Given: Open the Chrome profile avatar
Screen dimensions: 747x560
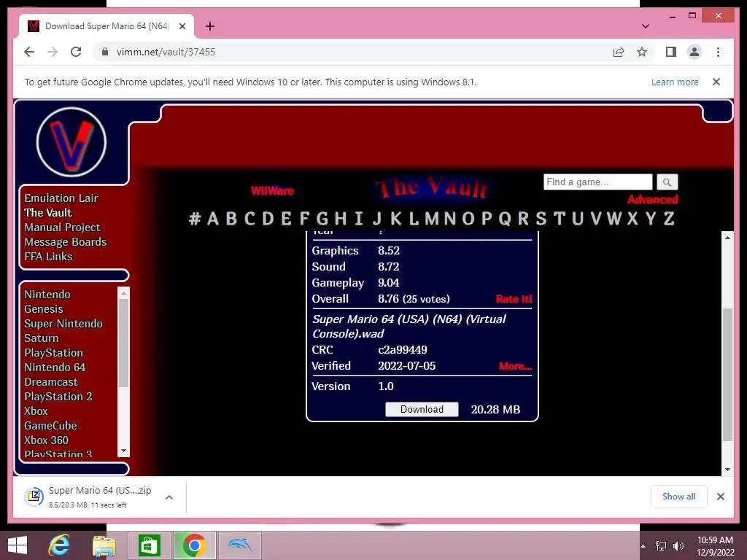Looking at the screenshot, I should click(694, 52).
